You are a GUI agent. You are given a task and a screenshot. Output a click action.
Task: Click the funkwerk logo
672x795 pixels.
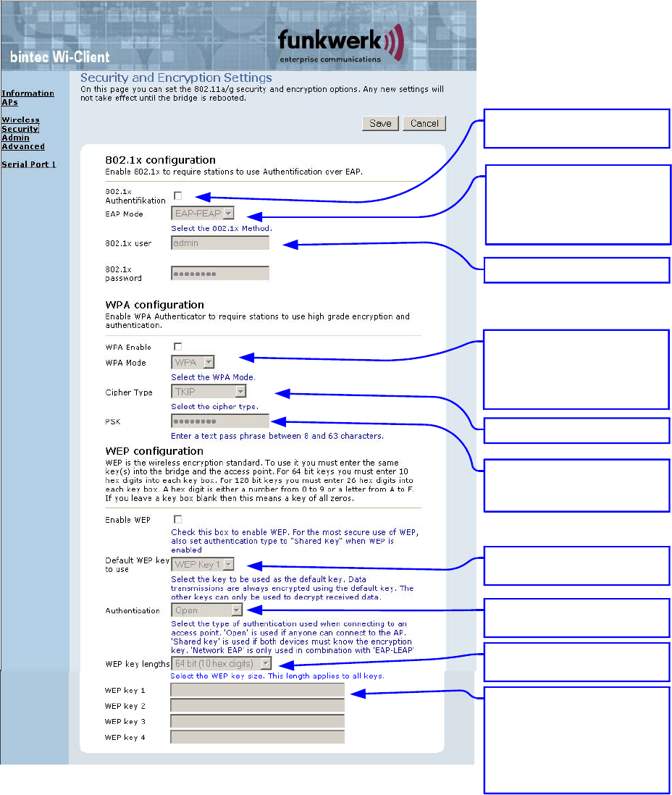[x=341, y=44]
